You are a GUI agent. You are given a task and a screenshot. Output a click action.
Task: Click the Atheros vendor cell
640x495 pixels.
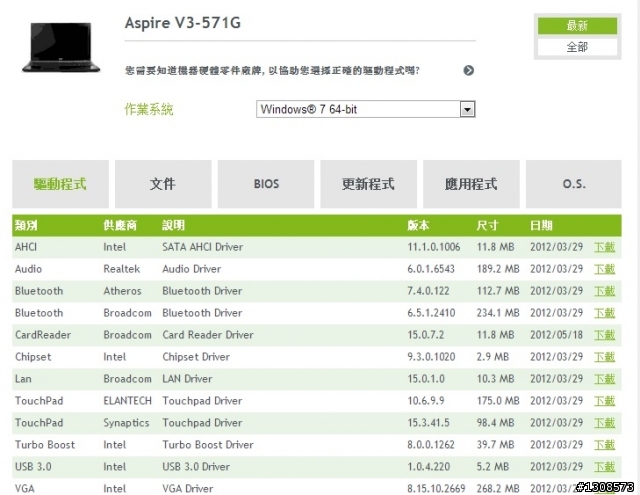point(122,291)
